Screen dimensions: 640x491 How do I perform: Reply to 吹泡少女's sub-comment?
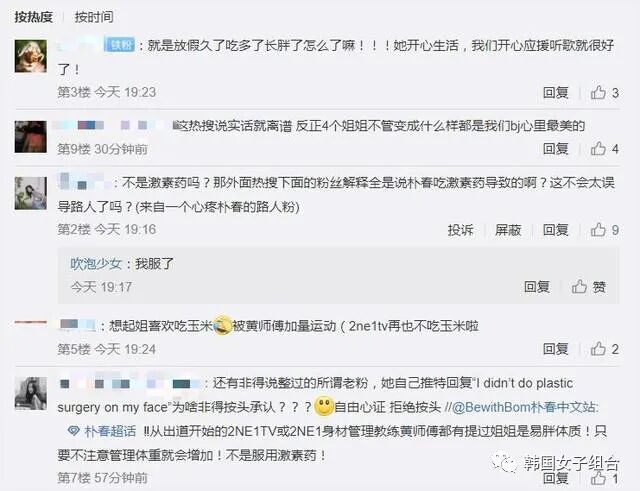[x=537, y=287]
